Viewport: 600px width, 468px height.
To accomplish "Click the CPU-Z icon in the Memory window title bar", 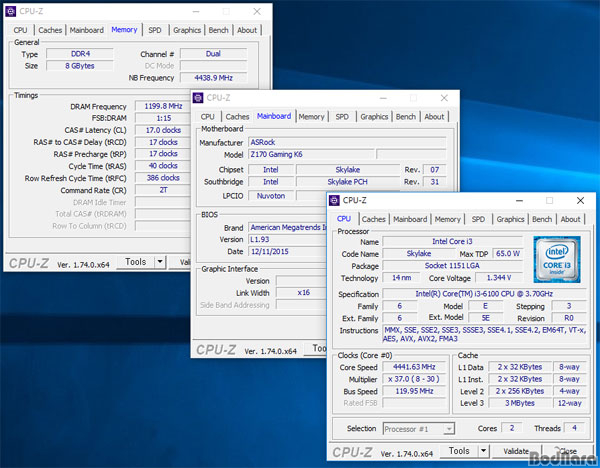I will coord(11,11).
